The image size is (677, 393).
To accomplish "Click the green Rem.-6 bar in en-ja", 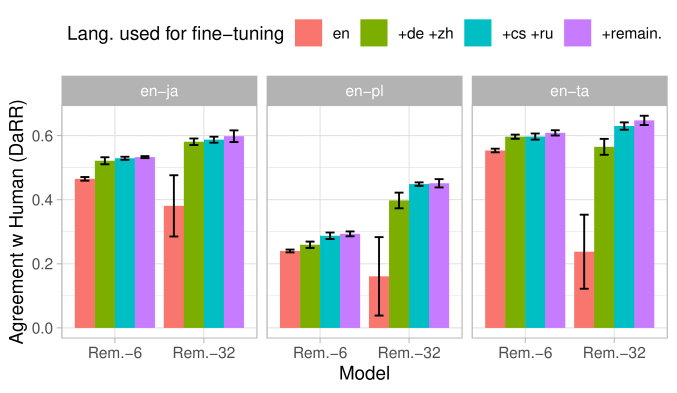I will [x=105, y=244].
